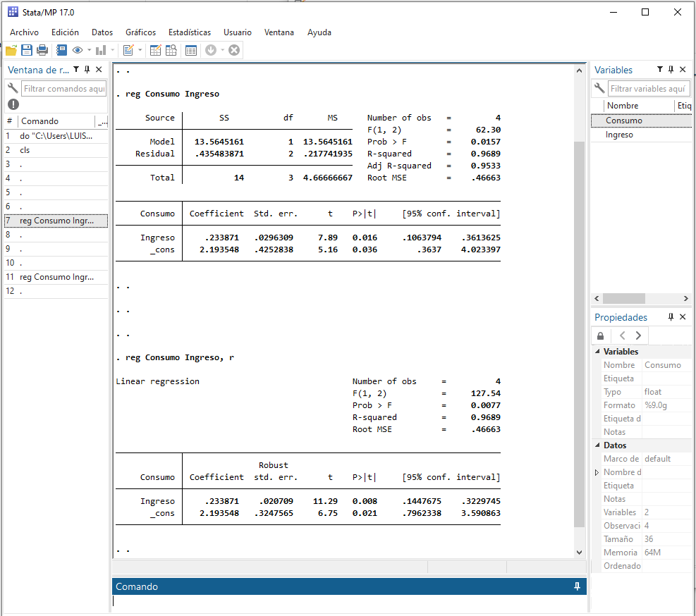Pin the history (Ventana de r...) panel
Image resolution: width=696 pixels, height=616 pixels.
(87, 69)
